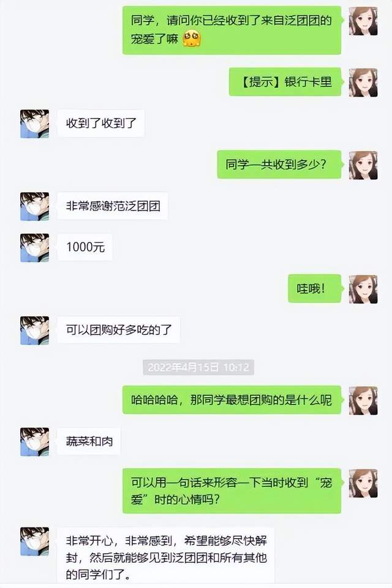Tap the female avatar next to the 【提示】银行卡里 message

[x=363, y=83]
